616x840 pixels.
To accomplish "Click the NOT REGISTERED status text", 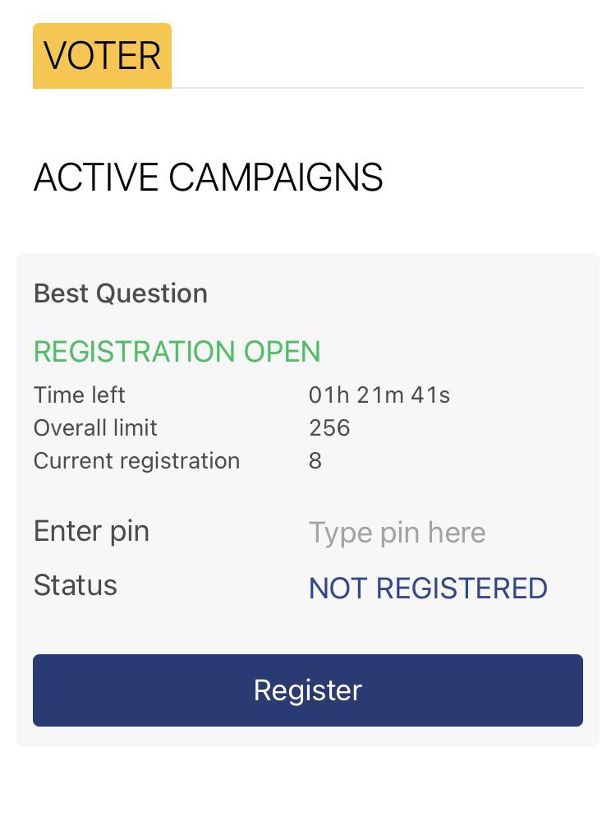I will pyautogui.click(x=427, y=588).
